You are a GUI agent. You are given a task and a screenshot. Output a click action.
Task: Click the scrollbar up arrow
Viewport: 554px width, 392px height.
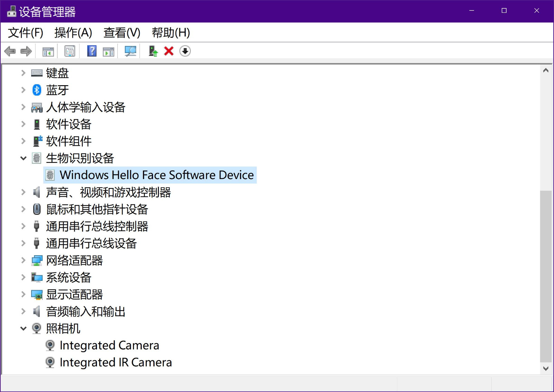[546, 70]
